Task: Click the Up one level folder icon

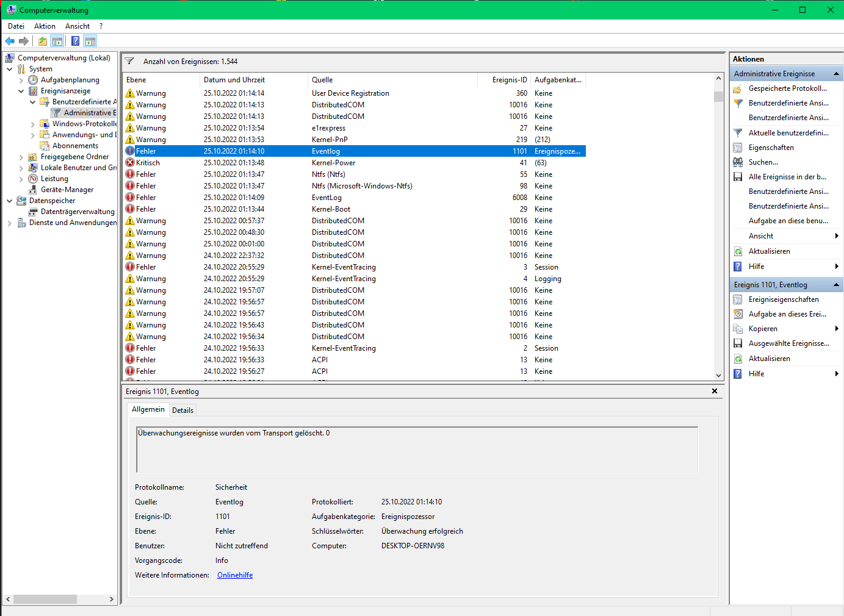Action: pyautogui.click(x=43, y=41)
